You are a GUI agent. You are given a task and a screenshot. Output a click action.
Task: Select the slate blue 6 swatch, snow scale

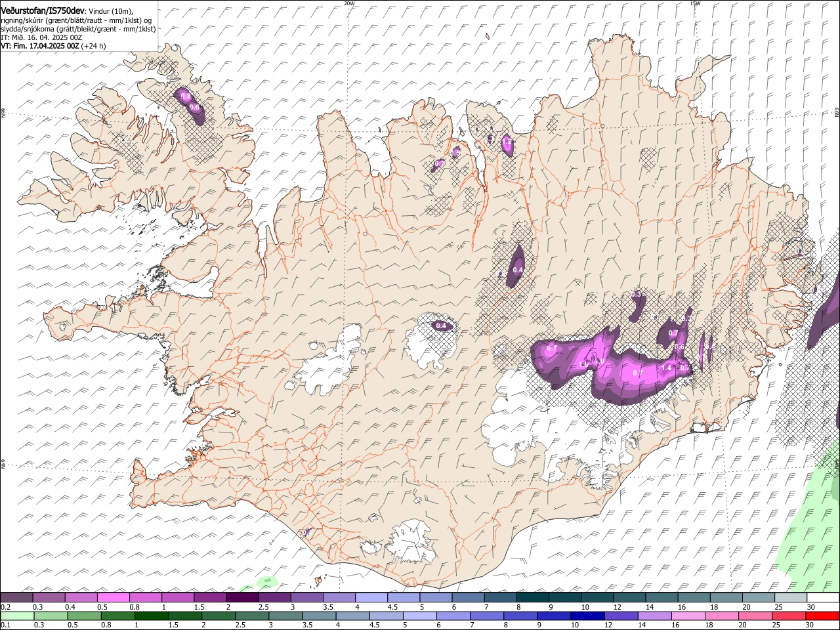(x=468, y=597)
